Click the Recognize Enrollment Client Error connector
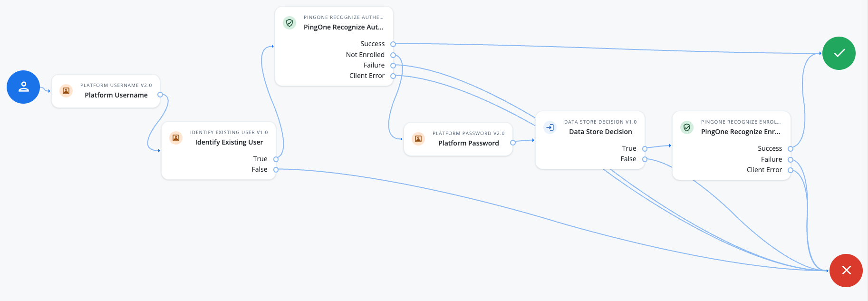Image resolution: width=868 pixels, height=301 pixels. (791, 170)
